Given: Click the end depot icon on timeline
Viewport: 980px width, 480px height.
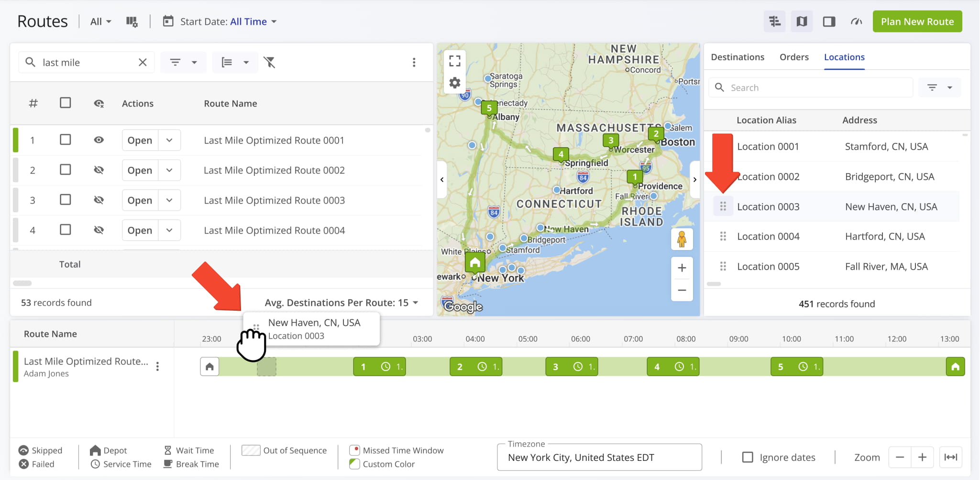Looking at the screenshot, I should point(955,367).
